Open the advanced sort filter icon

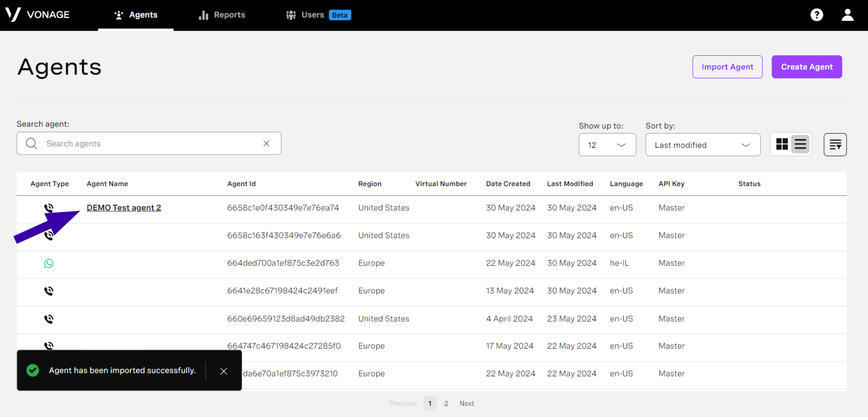(835, 144)
